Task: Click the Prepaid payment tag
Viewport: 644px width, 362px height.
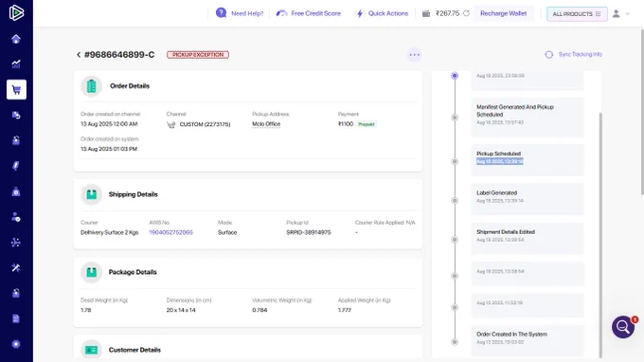Action: [366, 124]
